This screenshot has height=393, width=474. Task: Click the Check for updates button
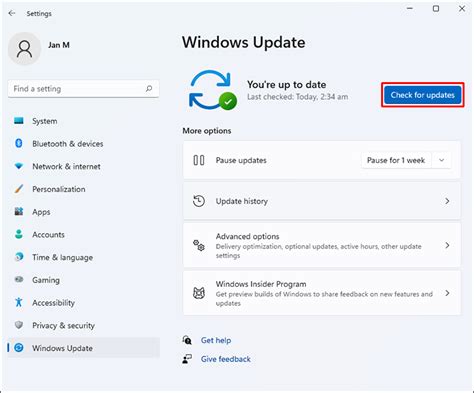(x=423, y=95)
